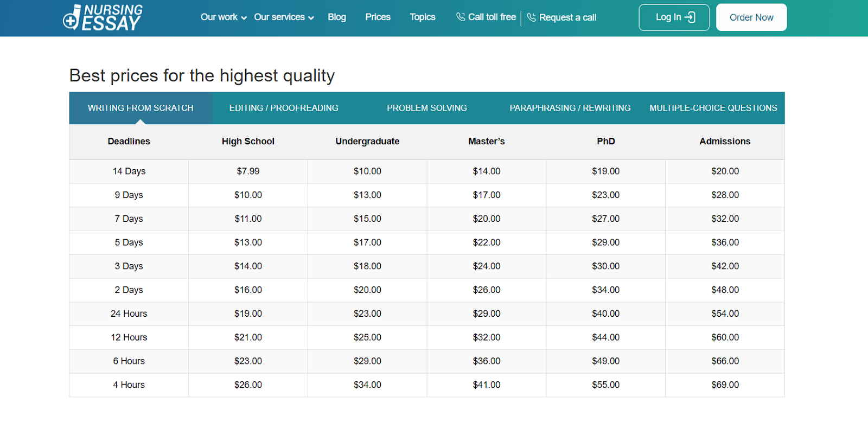Click Request a call link
The image size is (868, 422).
click(562, 17)
